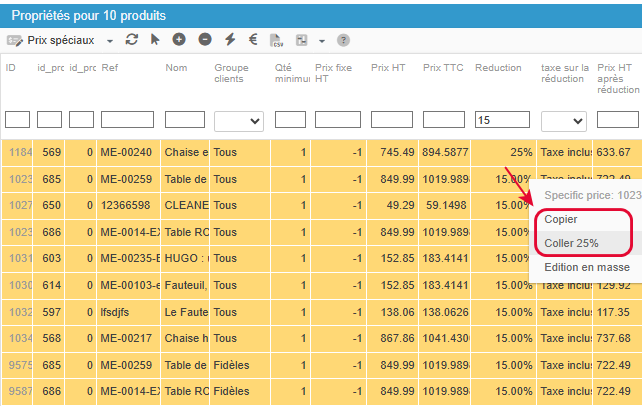Click the refresh icon in the toolbar

(x=131, y=40)
